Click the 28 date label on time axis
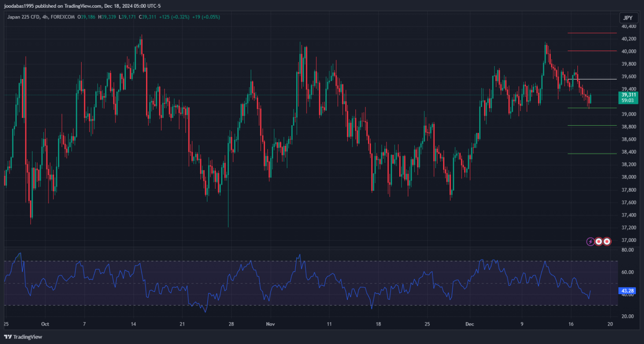Viewport: 644px width, 344px height. point(231,324)
